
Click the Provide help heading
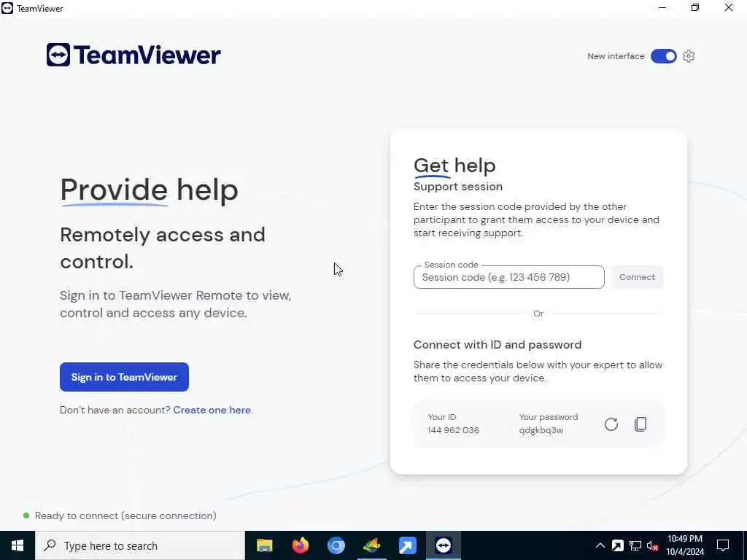[x=149, y=190]
